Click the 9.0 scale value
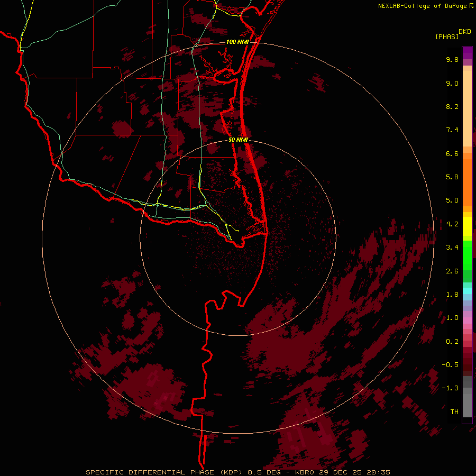The height and width of the screenshot is (476, 476). point(452,83)
